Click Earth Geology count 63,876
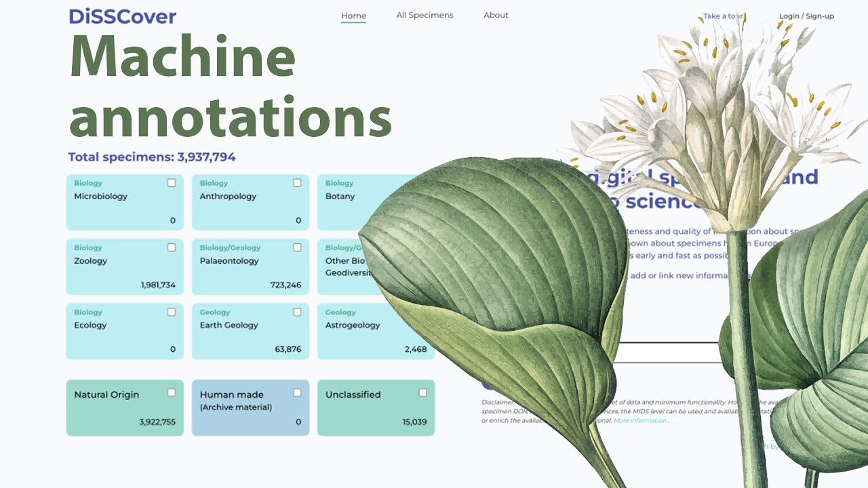 pyautogui.click(x=289, y=350)
